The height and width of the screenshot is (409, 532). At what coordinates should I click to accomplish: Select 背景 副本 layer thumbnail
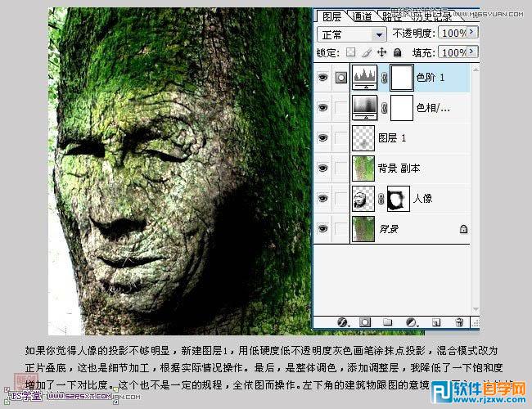tap(363, 169)
